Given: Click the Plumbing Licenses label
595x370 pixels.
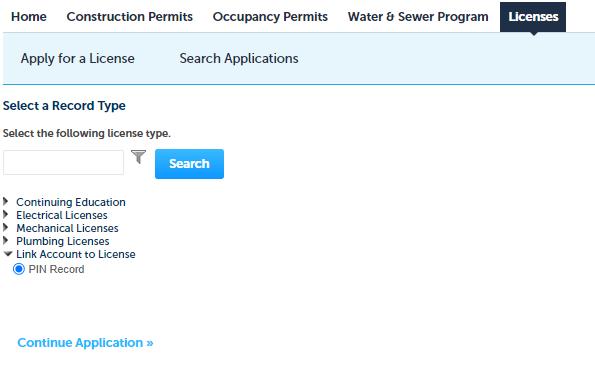Looking at the screenshot, I should (x=63, y=241).
